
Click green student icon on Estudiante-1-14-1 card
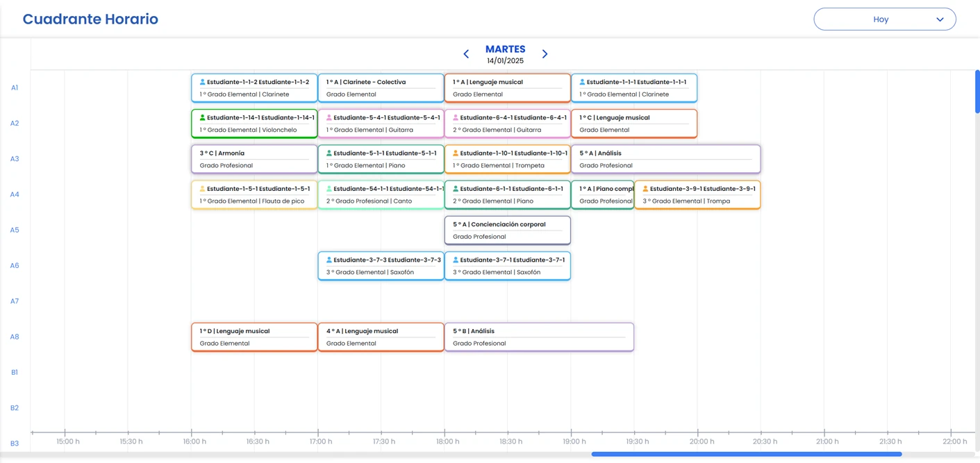(202, 118)
